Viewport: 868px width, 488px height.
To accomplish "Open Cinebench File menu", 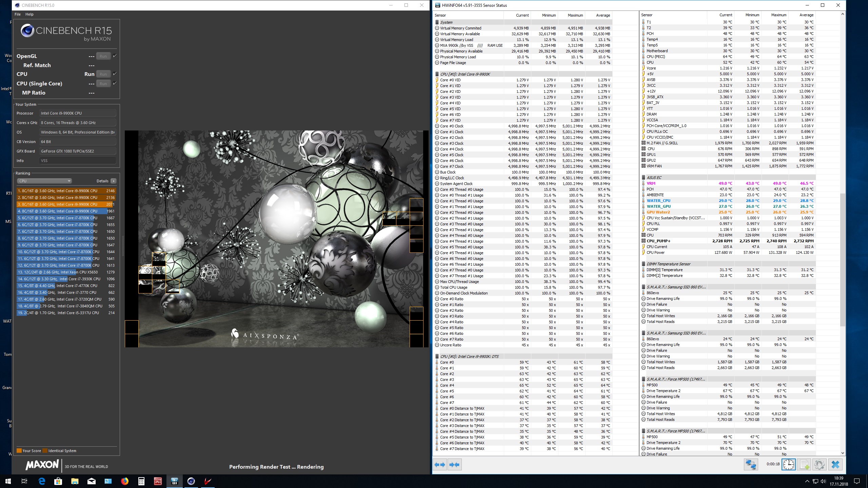I will click(18, 14).
